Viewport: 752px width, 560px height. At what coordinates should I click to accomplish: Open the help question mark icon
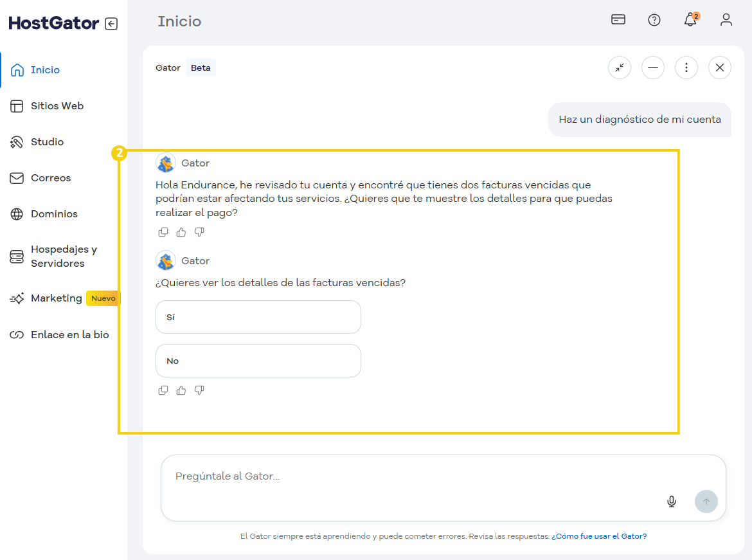(x=654, y=20)
